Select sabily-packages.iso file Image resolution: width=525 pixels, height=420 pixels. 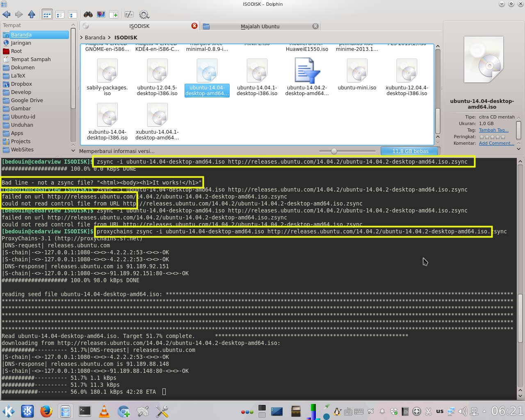107,77
